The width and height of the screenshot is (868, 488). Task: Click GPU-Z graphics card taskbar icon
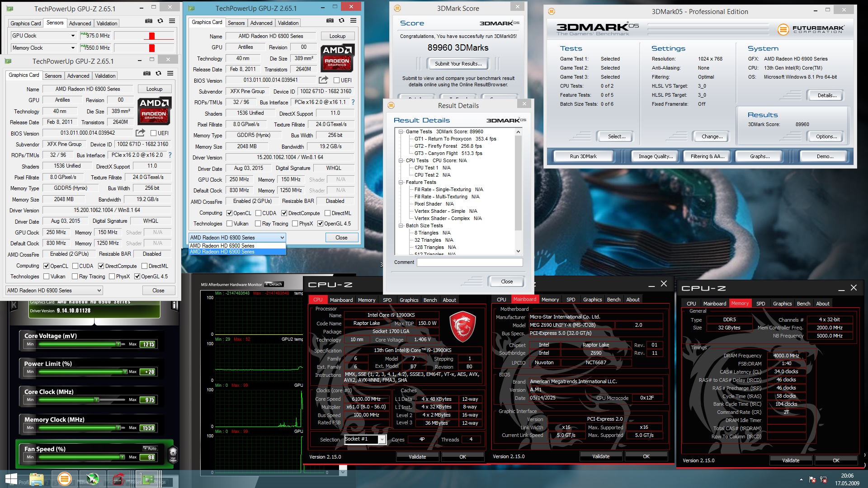point(148,479)
